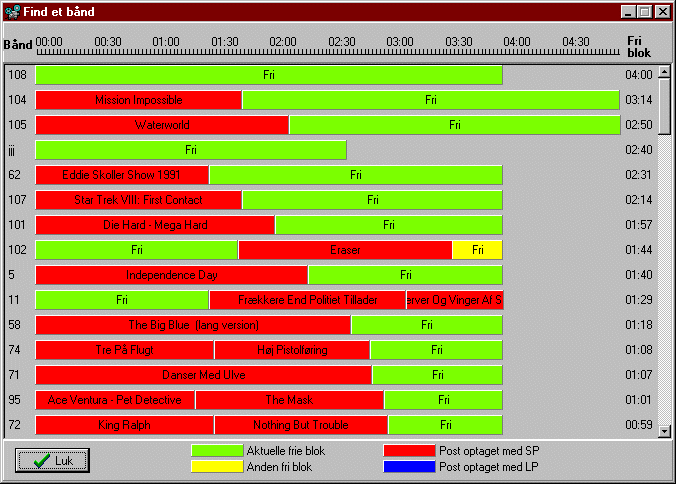Select the Waterworld block on tape 105
Viewport: 676px width, 484px height.
tap(162, 125)
